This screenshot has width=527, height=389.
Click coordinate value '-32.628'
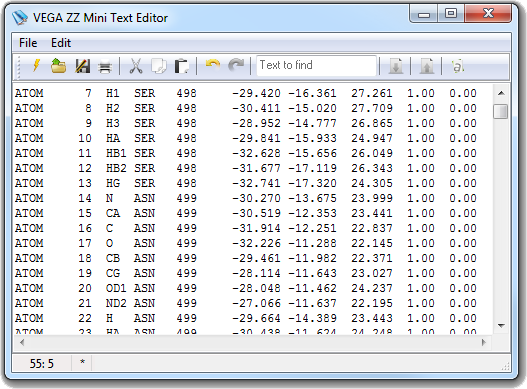[256, 153]
